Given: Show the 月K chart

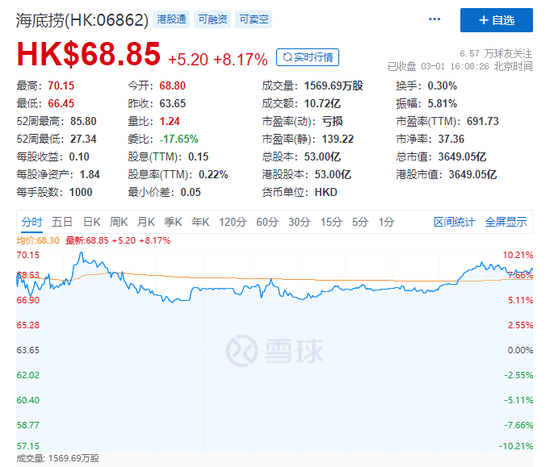Looking at the screenshot, I should (x=146, y=222).
